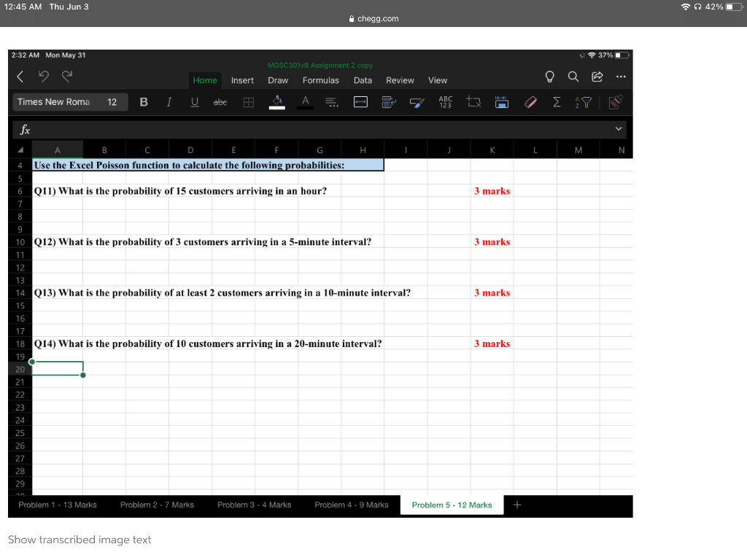Viewport: 747px width, 560px height.
Task: Switch to the Formulas ribbon tab
Action: (321, 80)
